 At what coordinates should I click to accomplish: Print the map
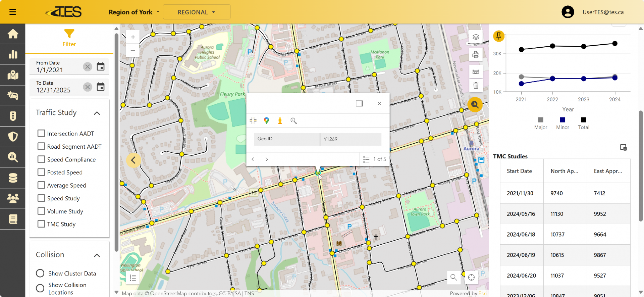[x=476, y=55]
